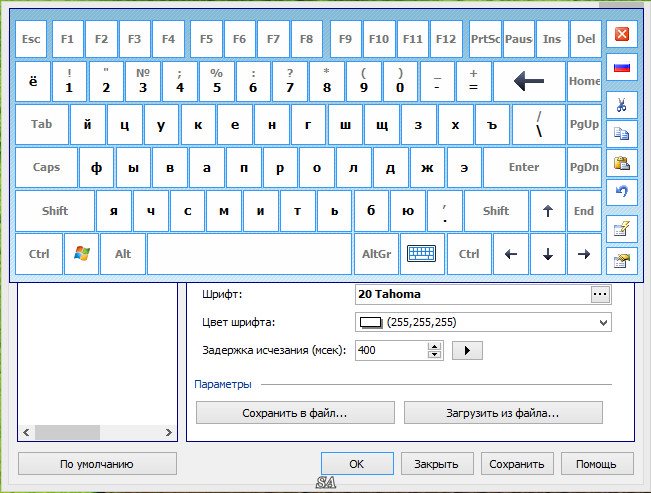The width and height of the screenshot is (651, 493).
Task: Toggle the Caps key
Action: [46, 167]
